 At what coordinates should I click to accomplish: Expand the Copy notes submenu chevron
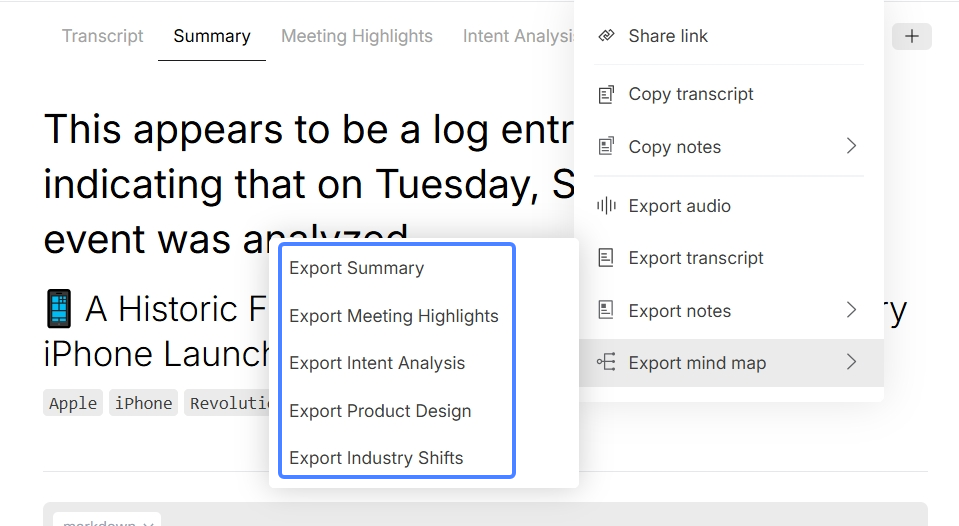pos(851,146)
